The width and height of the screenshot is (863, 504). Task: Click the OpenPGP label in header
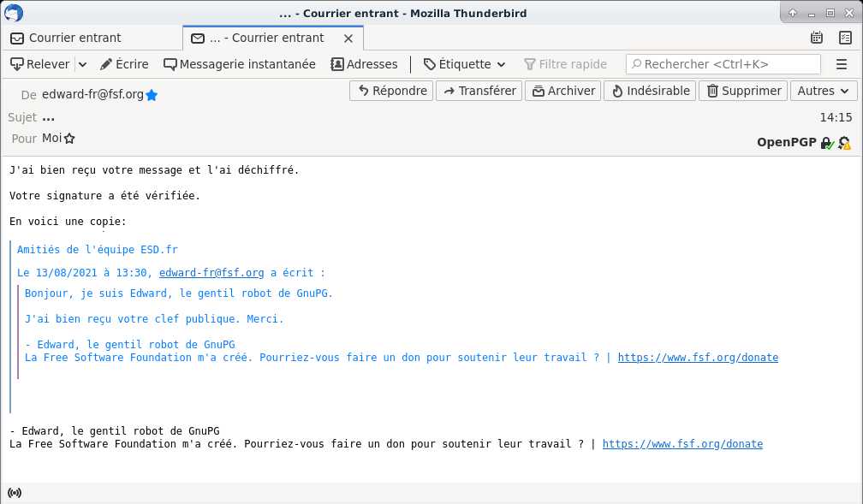pos(787,143)
